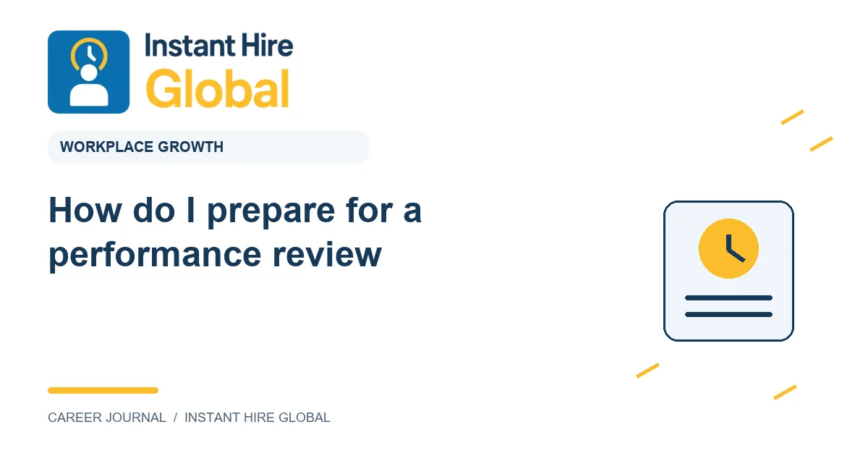Click the clock document illustration icon

(x=728, y=271)
